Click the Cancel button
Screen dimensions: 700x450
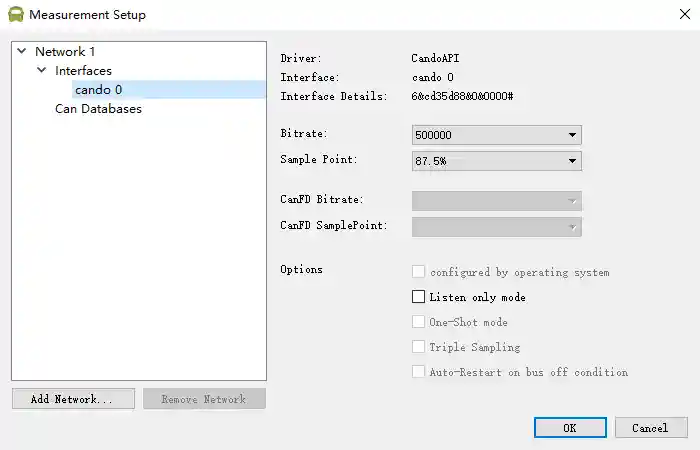tap(650, 428)
